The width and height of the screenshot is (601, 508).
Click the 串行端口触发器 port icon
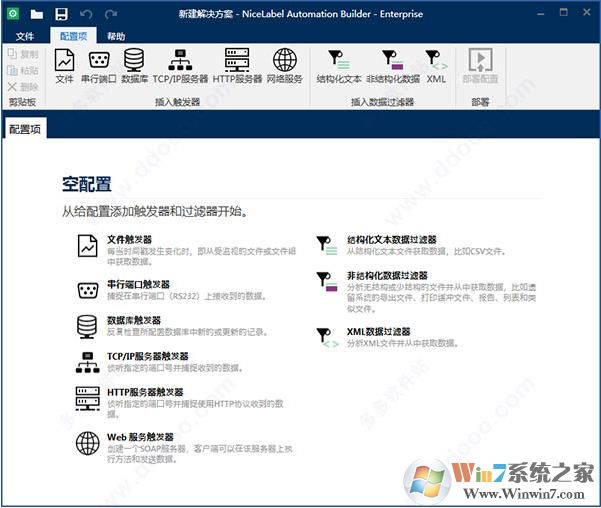coord(88,290)
